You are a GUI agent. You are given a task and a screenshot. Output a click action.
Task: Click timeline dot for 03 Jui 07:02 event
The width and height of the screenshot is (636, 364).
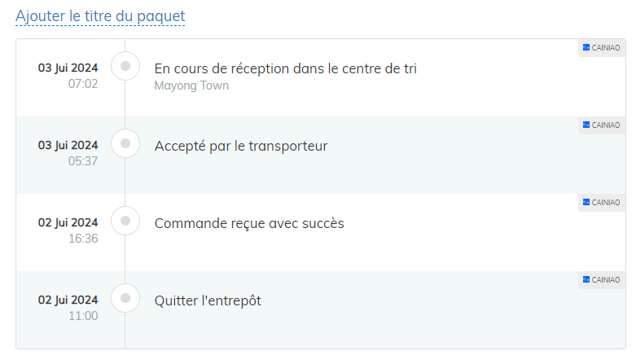click(x=125, y=67)
